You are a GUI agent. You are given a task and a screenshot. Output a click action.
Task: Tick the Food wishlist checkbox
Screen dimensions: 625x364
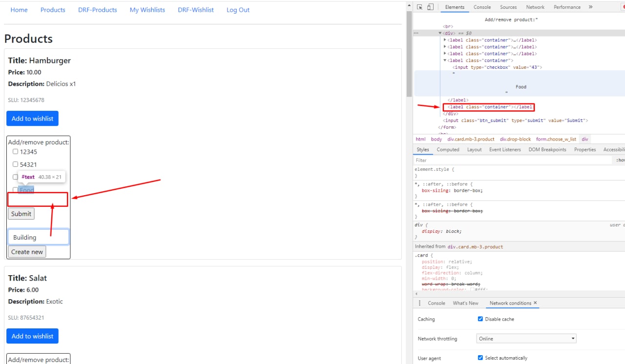[15, 190]
